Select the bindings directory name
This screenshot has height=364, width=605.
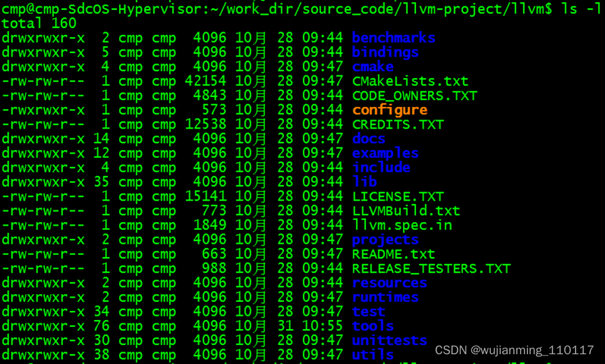point(385,52)
